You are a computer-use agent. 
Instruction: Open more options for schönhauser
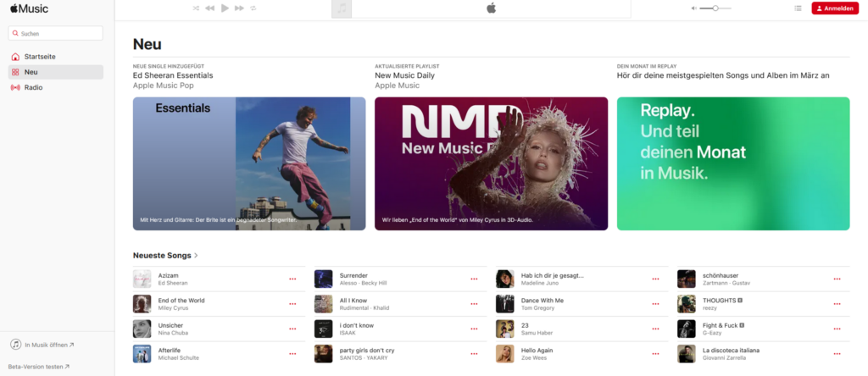(x=837, y=279)
